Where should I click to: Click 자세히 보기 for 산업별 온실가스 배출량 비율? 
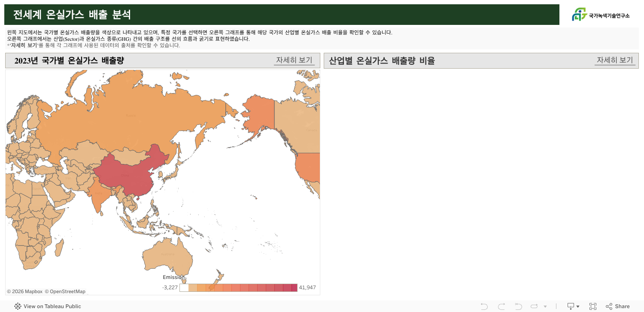pos(615,60)
